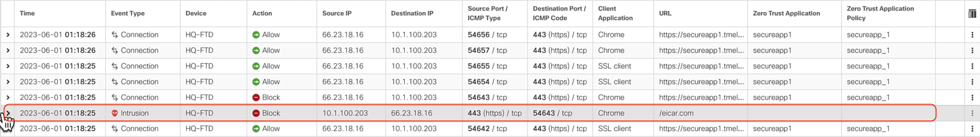Click the green Allow icon for port 54655 row

[256, 66]
